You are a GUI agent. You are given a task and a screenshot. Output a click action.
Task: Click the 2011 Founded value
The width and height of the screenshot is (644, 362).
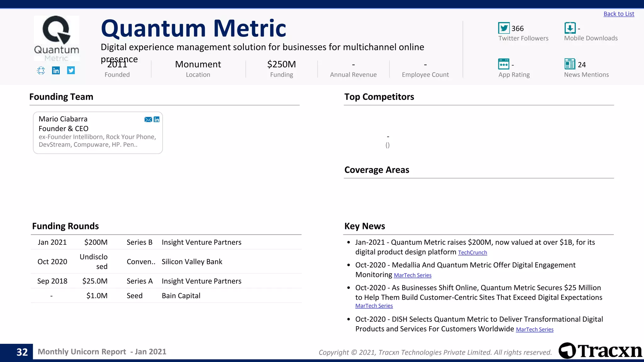(117, 64)
